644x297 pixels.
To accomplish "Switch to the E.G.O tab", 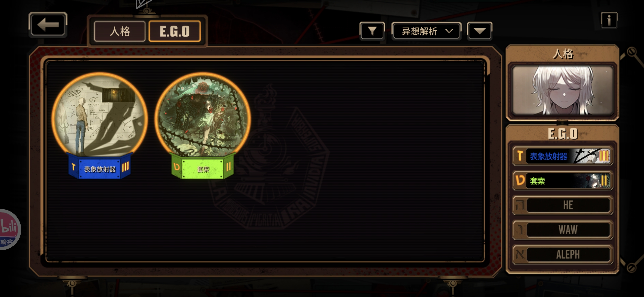I will [x=174, y=31].
